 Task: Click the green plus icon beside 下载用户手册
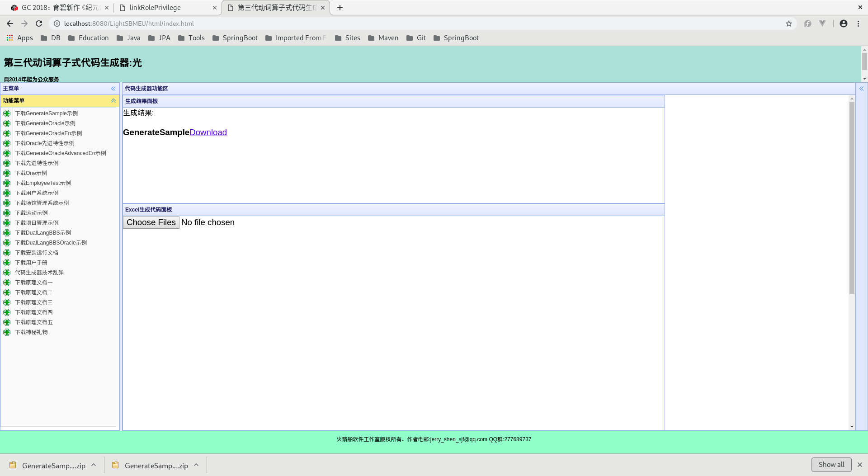tap(7, 263)
